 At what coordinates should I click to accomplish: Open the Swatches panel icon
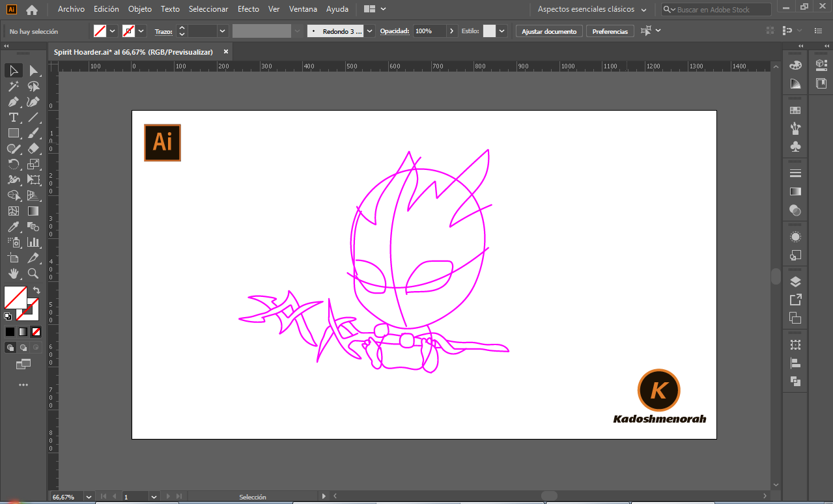click(795, 111)
